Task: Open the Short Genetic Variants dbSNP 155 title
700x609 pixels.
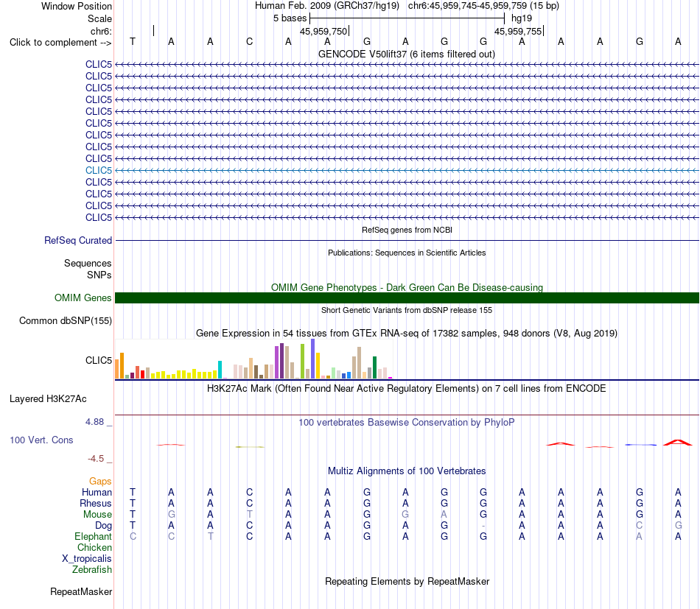Action: [x=407, y=310]
